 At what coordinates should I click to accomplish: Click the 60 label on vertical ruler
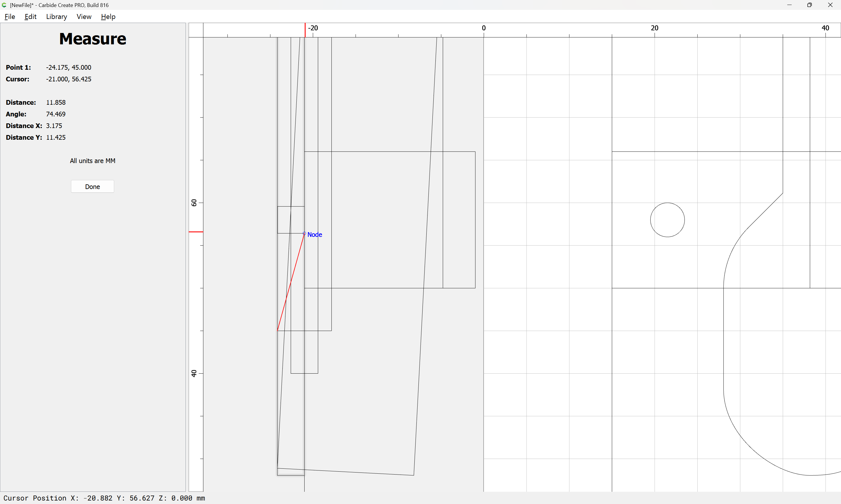pyautogui.click(x=194, y=203)
